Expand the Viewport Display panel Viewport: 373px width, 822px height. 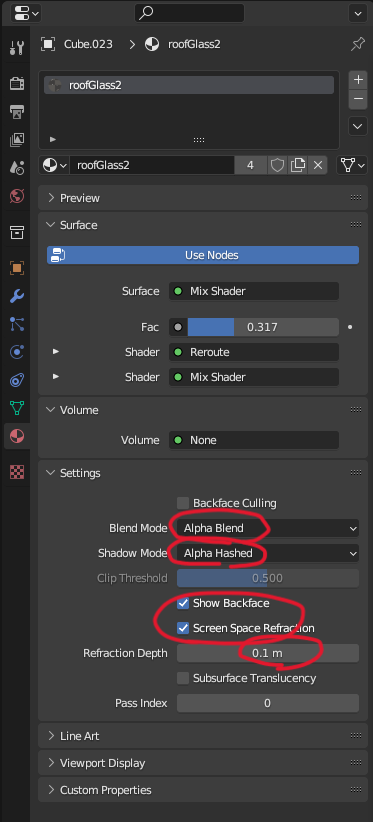click(x=202, y=763)
